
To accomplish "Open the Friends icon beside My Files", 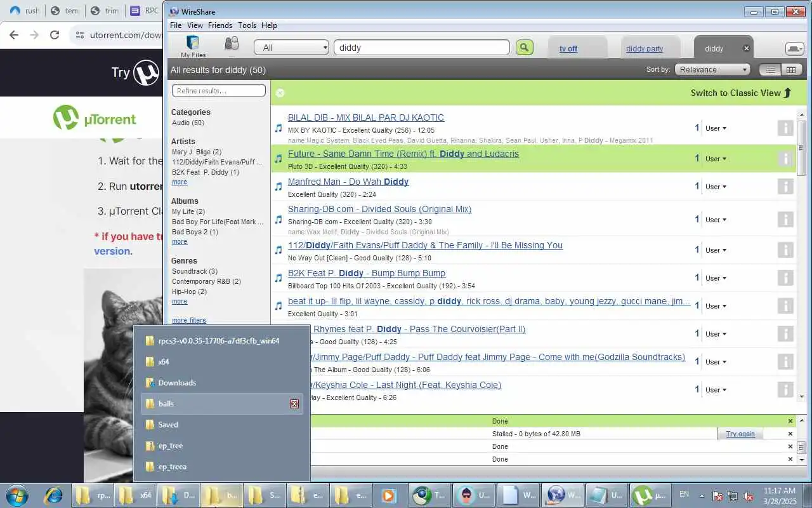I will tap(232, 44).
